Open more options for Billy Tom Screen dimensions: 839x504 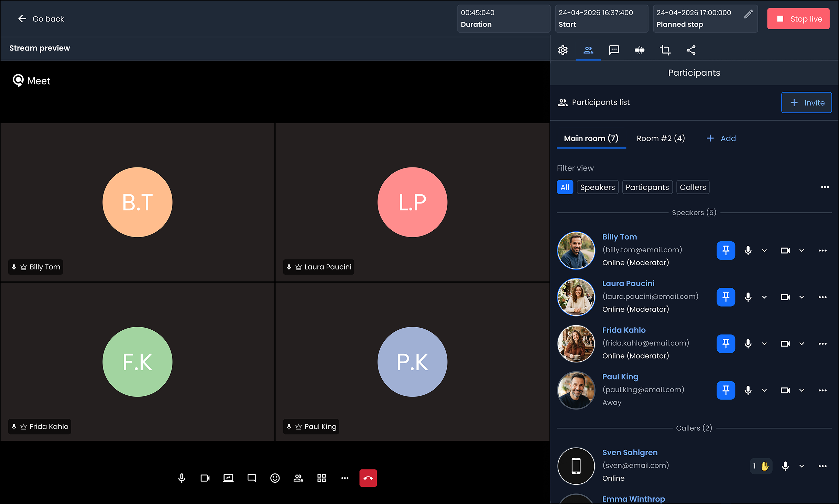[x=822, y=251]
